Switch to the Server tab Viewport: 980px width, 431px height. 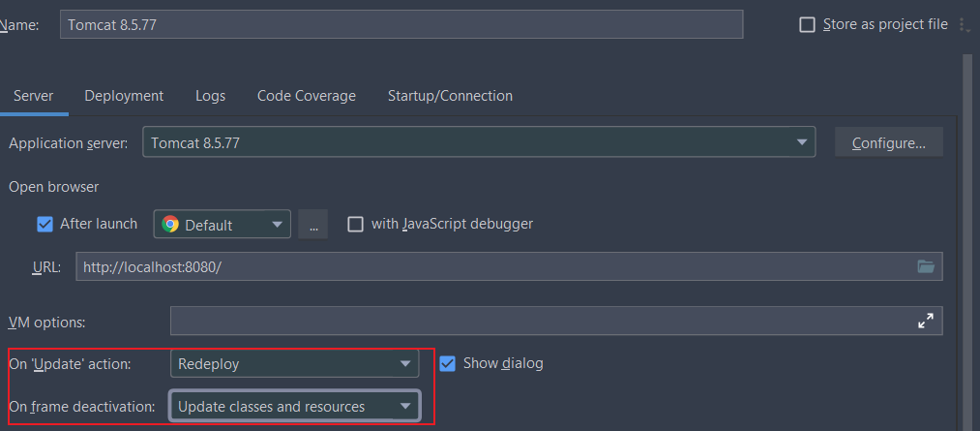click(x=33, y=96)
